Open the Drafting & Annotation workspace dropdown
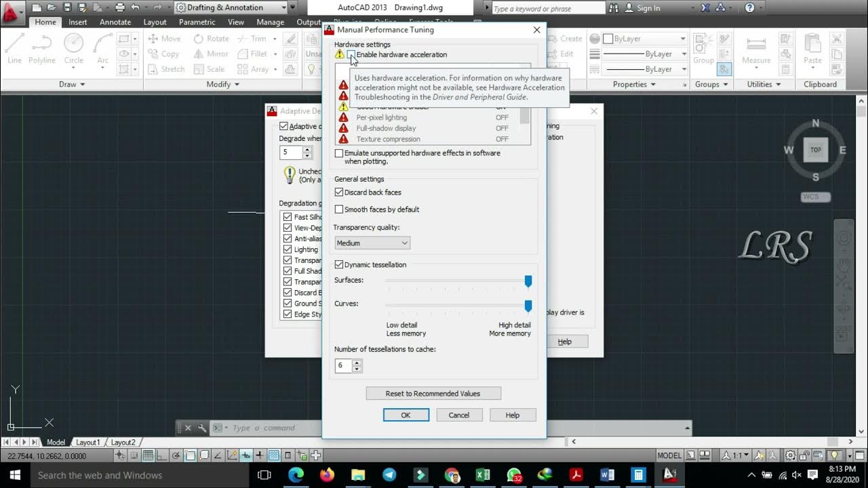868x488 pixels. pyautogui.click(x=231, y=7)
